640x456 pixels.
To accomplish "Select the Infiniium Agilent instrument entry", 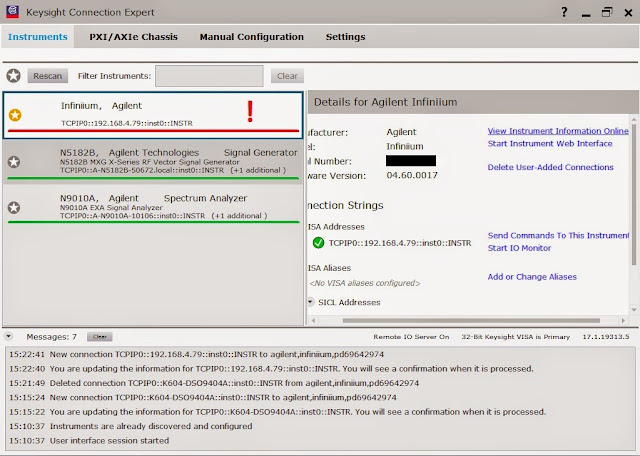I will 153,115.
